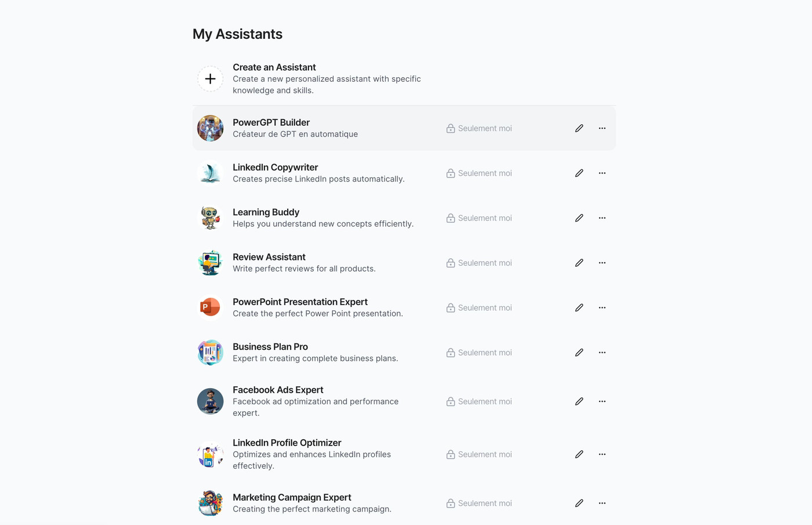812x525 pixels.
Task: Click edit pencil for Review Assistant
Action: click(579, 263)
